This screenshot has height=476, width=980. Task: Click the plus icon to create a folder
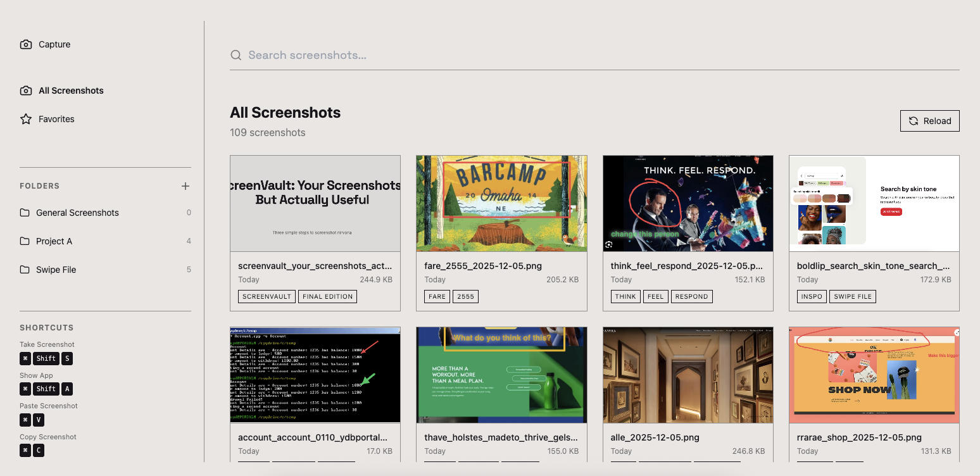[185, 186]
